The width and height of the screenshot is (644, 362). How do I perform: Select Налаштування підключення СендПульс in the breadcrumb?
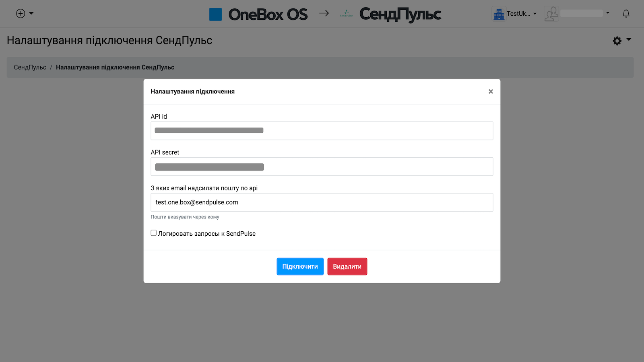[116, 67]
